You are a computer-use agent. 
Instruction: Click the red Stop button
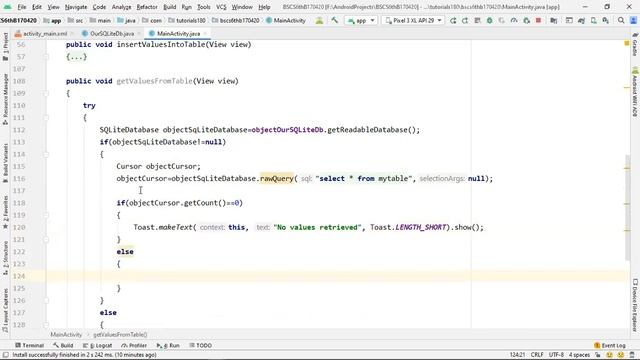(x=538, y=20)
